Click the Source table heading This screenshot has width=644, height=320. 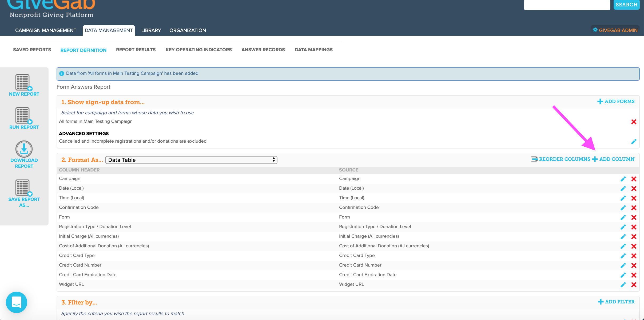click(x=349, y=170)
